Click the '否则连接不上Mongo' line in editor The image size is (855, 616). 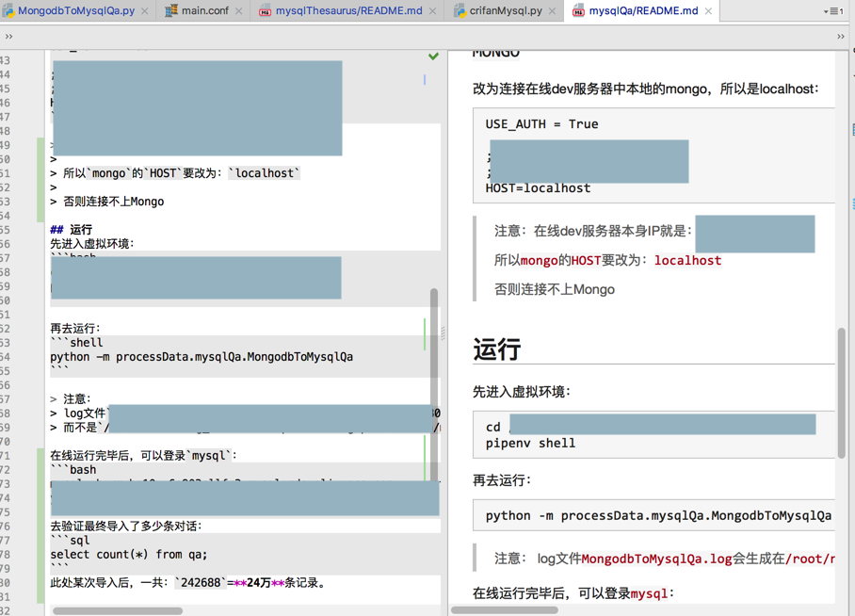(x=107, y=202)
